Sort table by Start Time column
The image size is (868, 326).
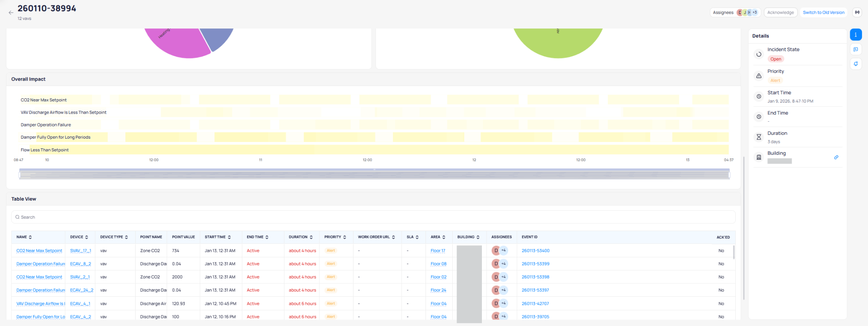click(x=229, y=237)
